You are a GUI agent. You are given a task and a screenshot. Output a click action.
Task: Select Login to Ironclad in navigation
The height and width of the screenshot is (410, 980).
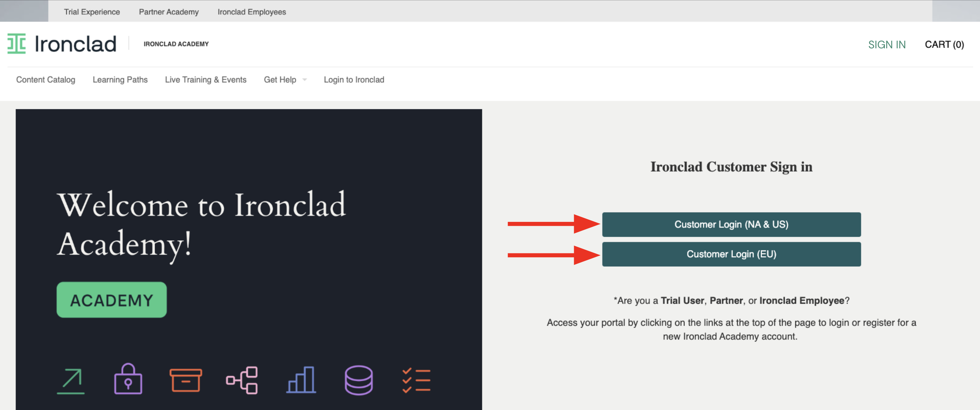click(354, 80)
